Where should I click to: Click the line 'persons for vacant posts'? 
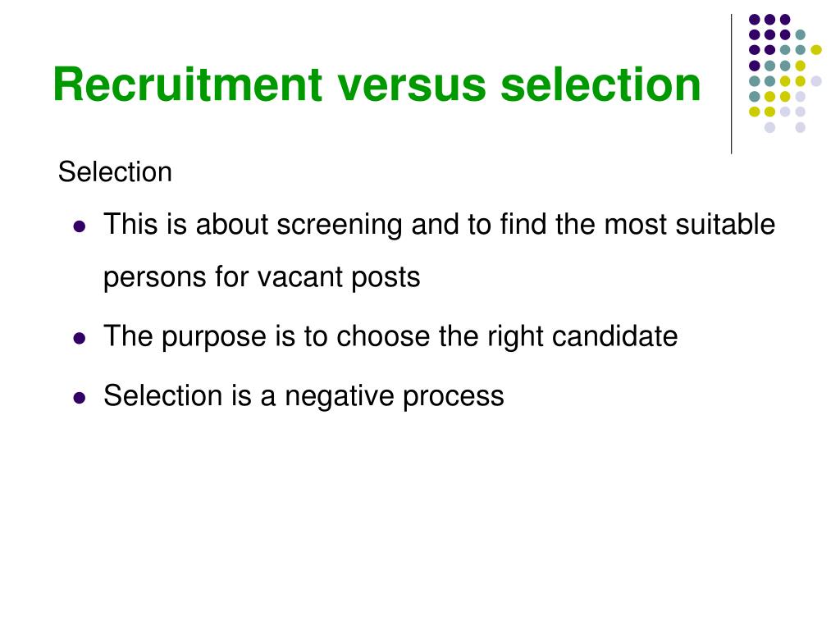click(x=262, y=277)
